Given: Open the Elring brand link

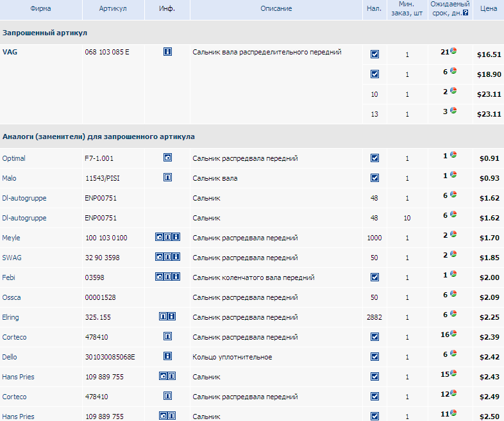Looking at the screenshot, I should click(x=10, y=317).
